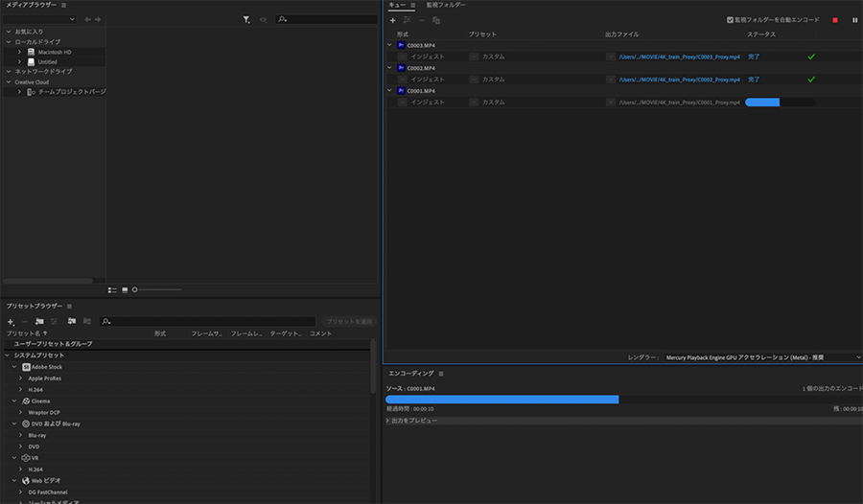
Task: Collapse the Adobe Stock preset group
Action: point(14,367)
